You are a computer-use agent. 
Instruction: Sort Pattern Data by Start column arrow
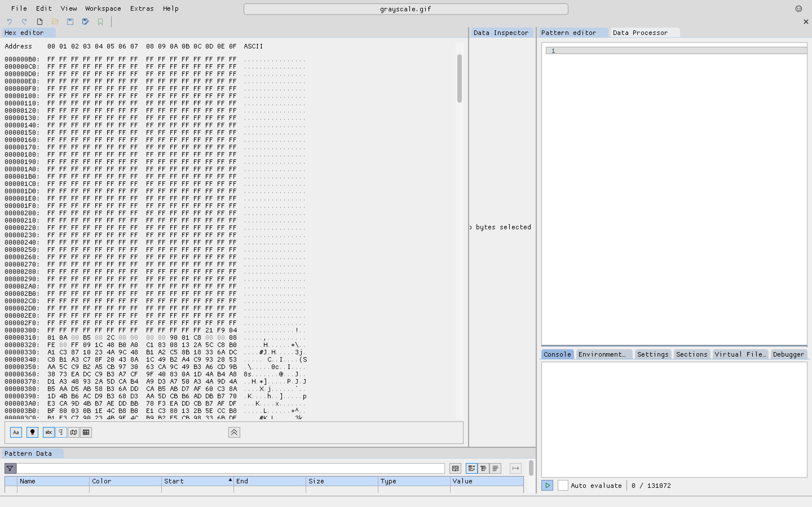point(230,480)
